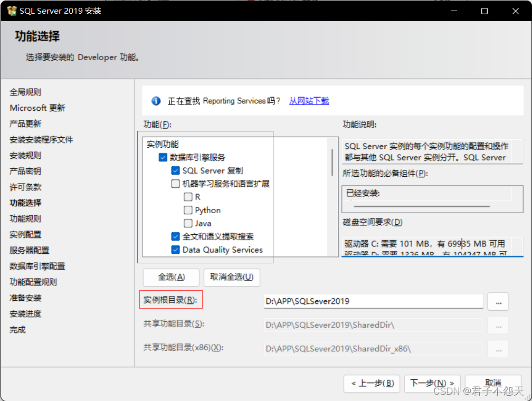Click the 取消 button
Image resolution: width=532 pixels, height=401 pixels.
(493, 384)
